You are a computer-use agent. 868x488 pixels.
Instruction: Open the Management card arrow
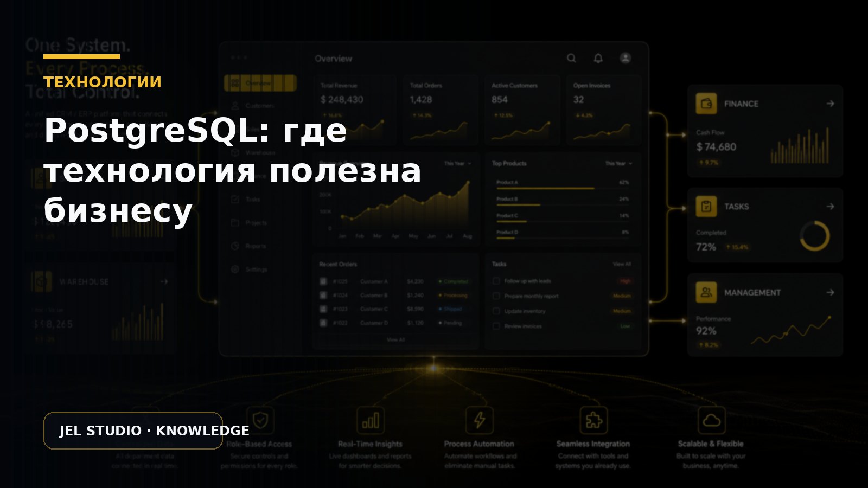830,292
